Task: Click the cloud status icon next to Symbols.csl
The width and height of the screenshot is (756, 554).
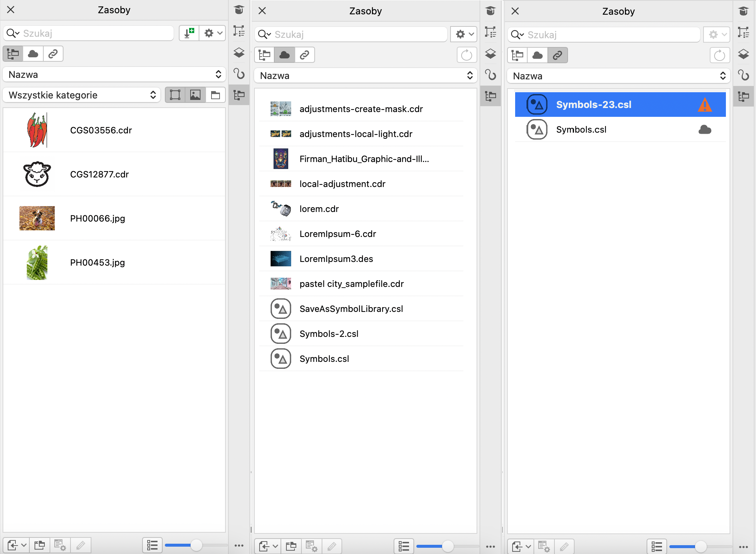Action: pyautogui.click(x=705, y=130)
